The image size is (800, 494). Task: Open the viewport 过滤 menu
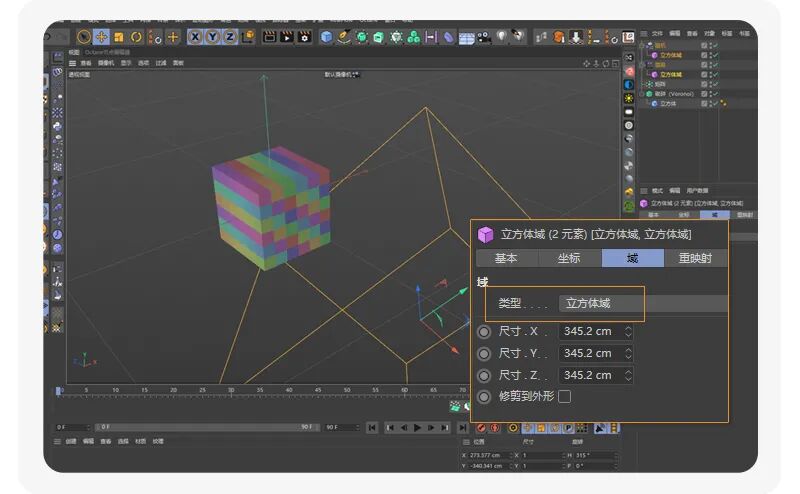[x=161, y=63]
